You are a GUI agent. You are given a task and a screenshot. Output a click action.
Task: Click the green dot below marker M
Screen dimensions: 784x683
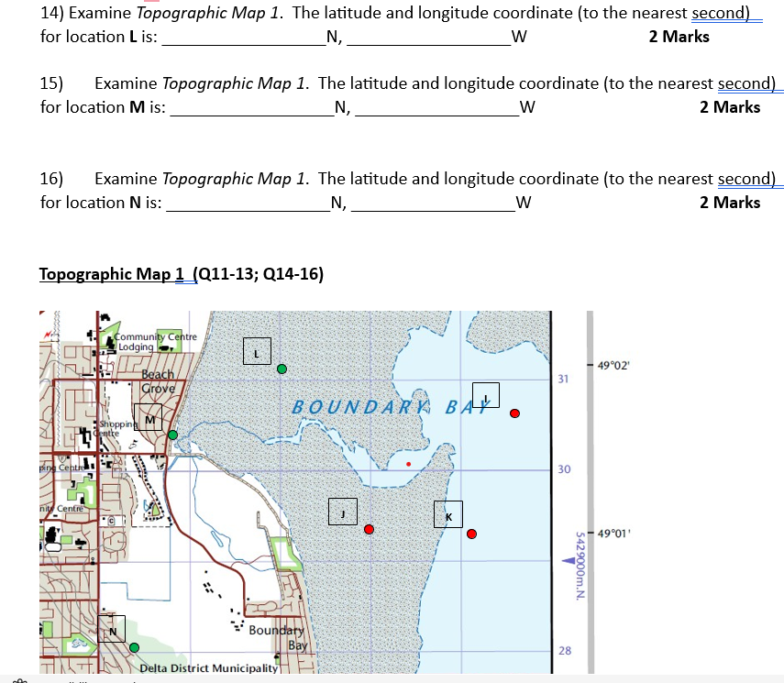pyautogui.click(x=171, y=435)
